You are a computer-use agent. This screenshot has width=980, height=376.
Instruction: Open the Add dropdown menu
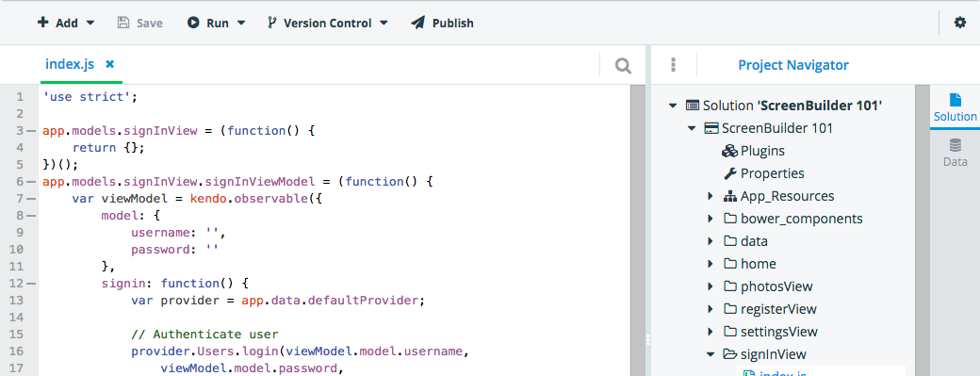[x=66, y=24]
